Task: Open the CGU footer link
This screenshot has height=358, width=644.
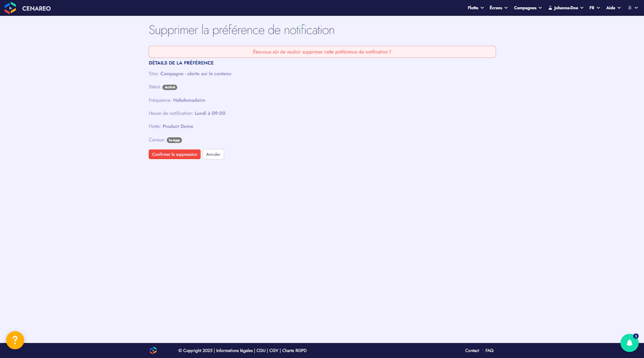Action: 261,350
